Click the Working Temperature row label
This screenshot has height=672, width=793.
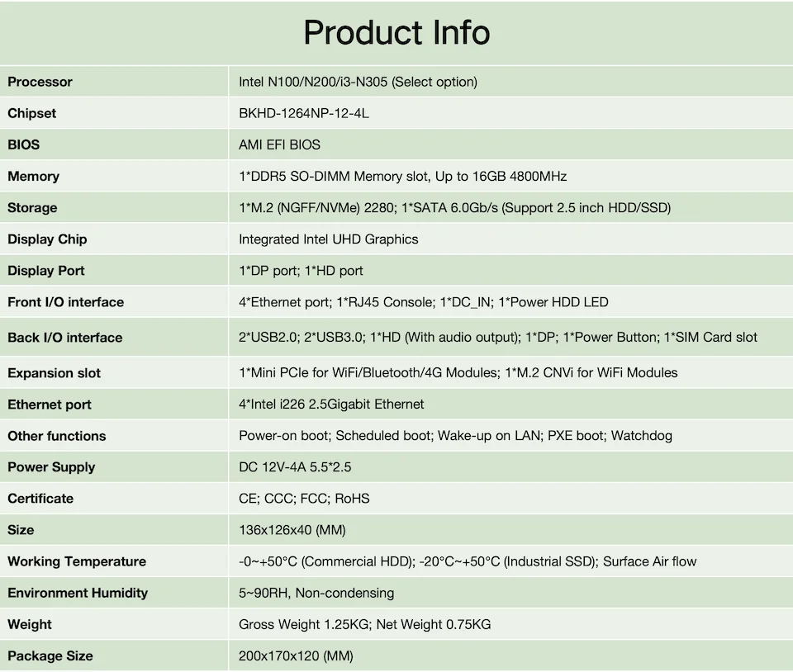[77, 561]
